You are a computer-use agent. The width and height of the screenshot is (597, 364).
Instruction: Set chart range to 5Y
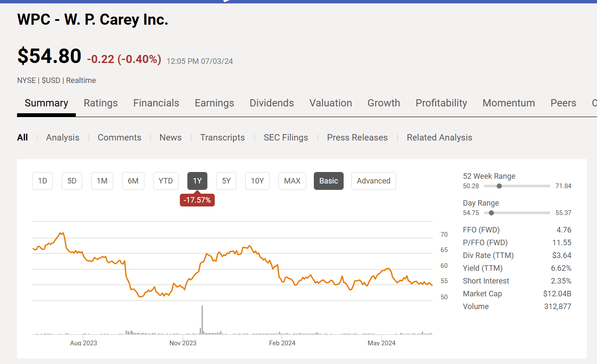[226, 181]
